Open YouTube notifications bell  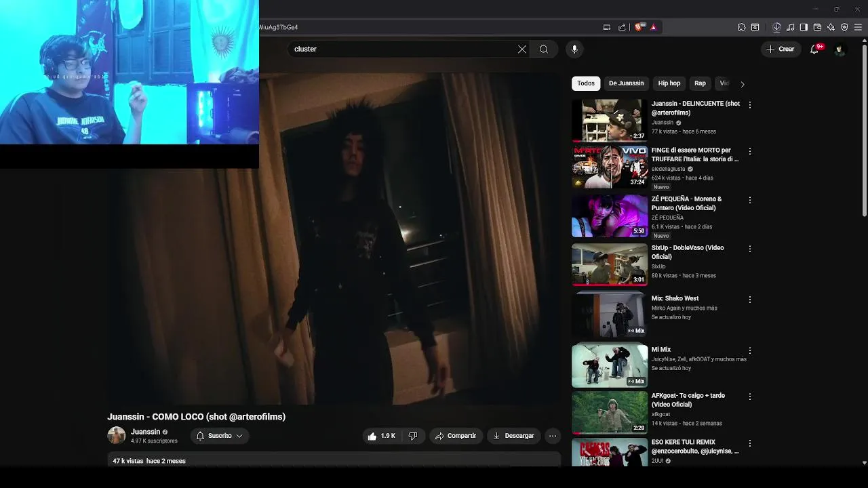pos(814,49)
